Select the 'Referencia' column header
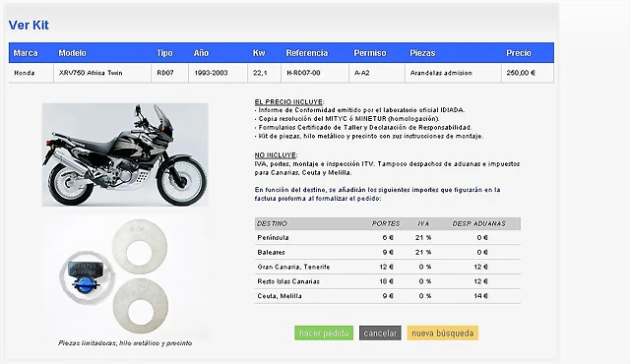The image size is (630, 364). coord(307,53)
